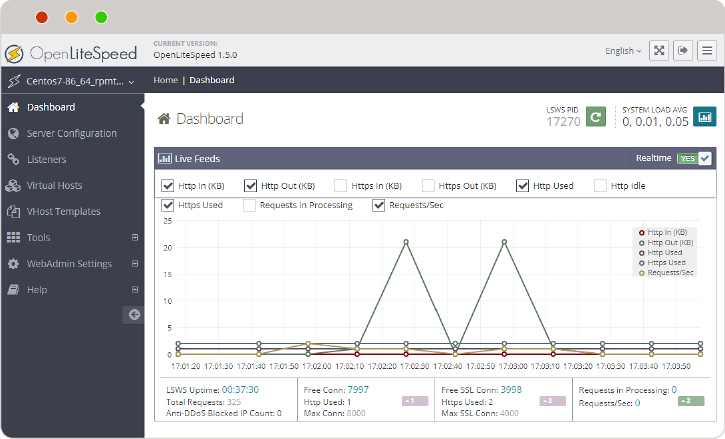
Task: Click the fullscreen toggle icon in header
Action: coord(659,50)
